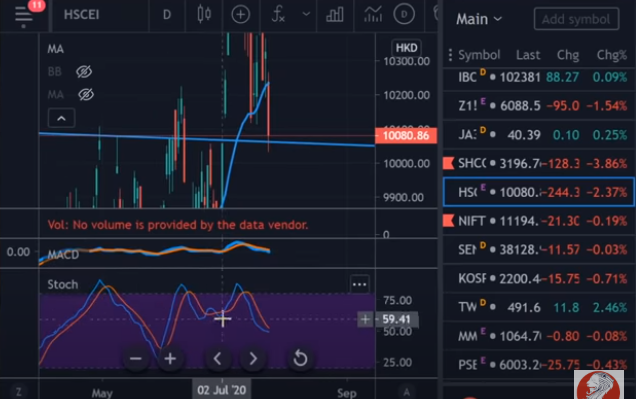Select the SHCOMP row in the watchlist
This screenshot has width=636, height=399.
(539, 163)
